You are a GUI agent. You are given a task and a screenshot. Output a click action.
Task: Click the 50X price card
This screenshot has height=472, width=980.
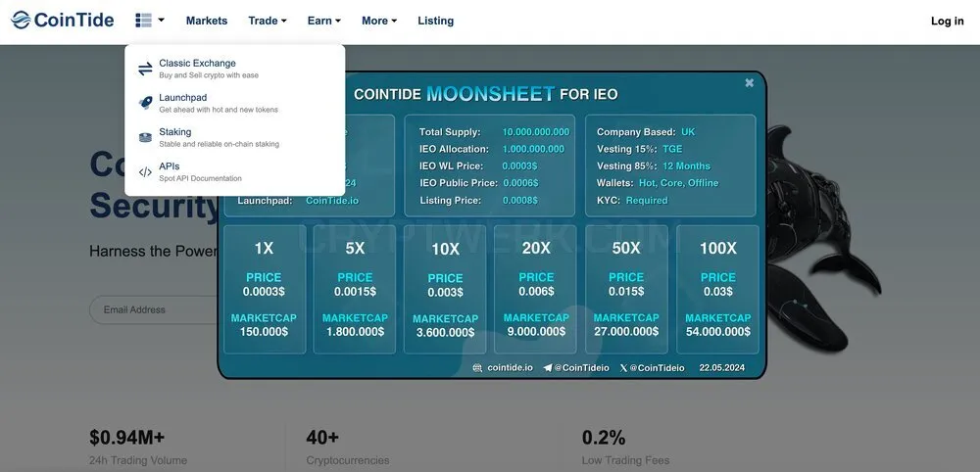point(626,290)
